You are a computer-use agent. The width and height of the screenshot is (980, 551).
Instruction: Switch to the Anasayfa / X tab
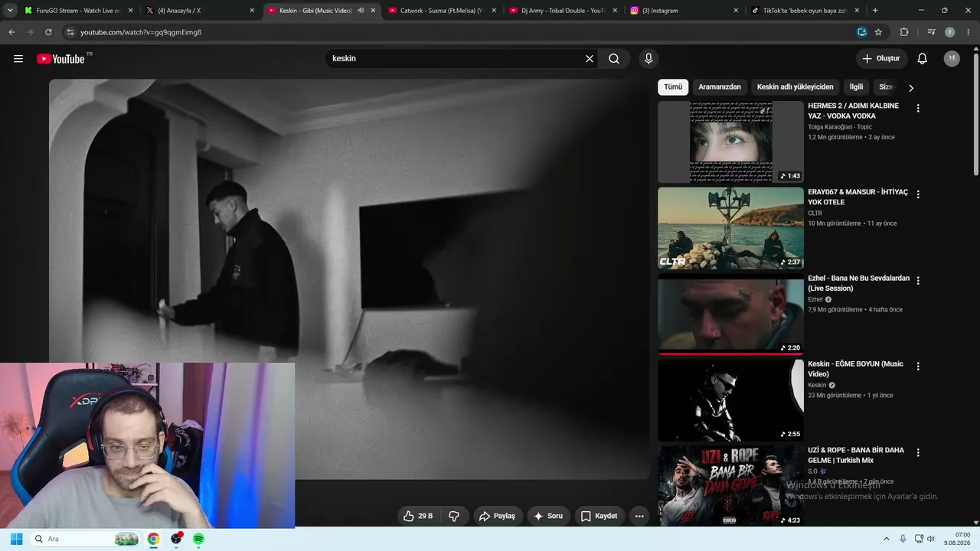tap(201, 11)
